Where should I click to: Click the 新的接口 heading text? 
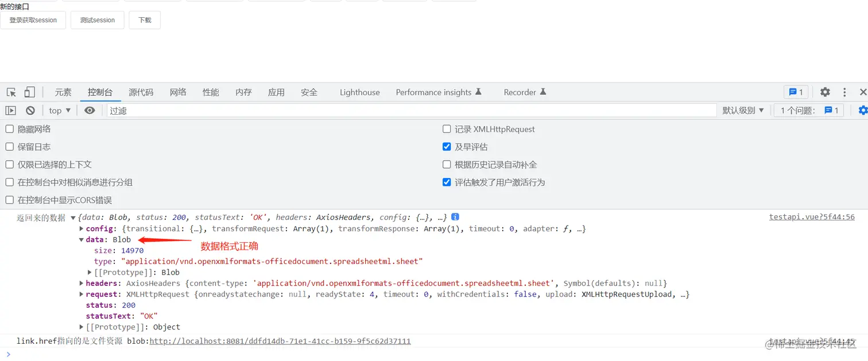(x=15, y=6)
